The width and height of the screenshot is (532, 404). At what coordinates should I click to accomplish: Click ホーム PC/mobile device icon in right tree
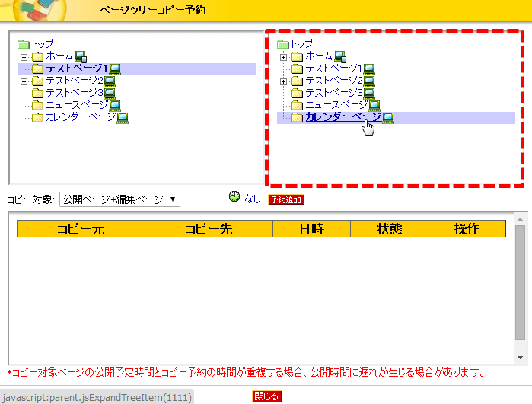[x=340, y=56]
